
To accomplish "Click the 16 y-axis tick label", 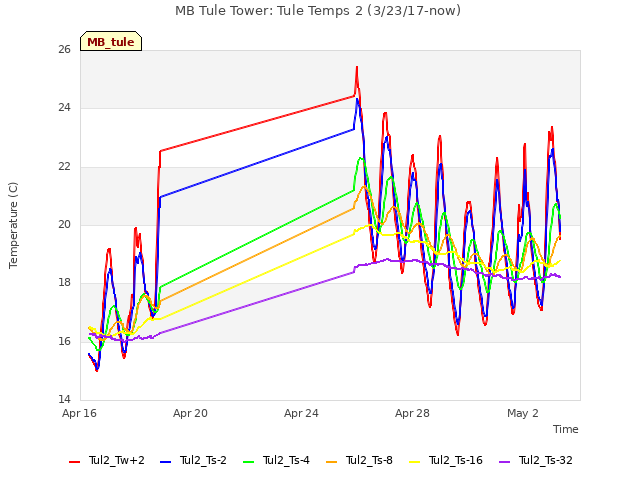I will (64, 341).
